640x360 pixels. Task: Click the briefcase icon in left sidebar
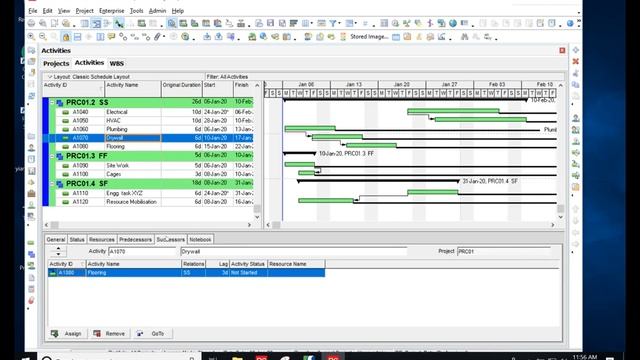pyautogui.click(x=31, y=193)
